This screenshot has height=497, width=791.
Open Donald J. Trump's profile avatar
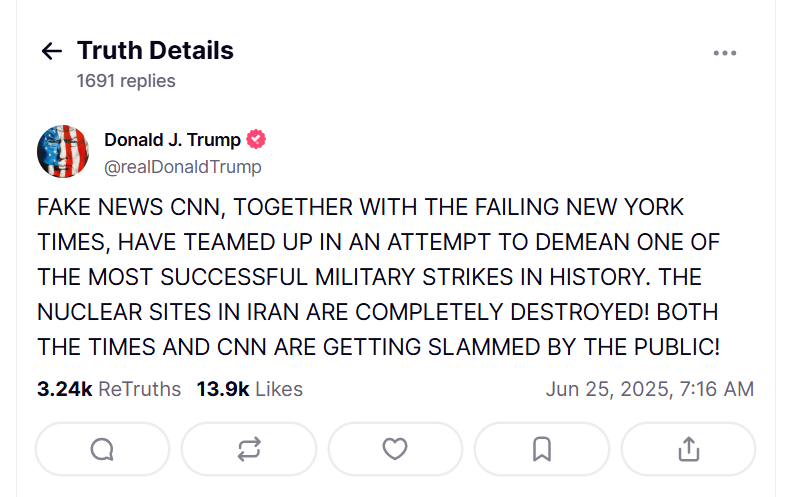pos(63,152)
